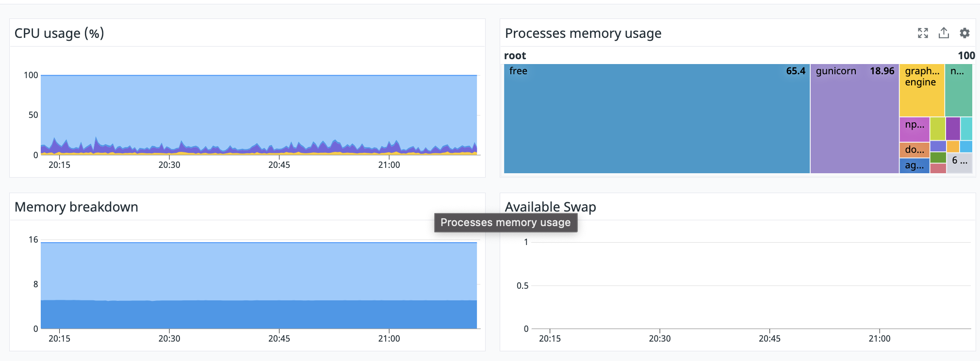980x361 pixels.
Task: Click the Processes memory usage widget title
Action: [583, 33]
